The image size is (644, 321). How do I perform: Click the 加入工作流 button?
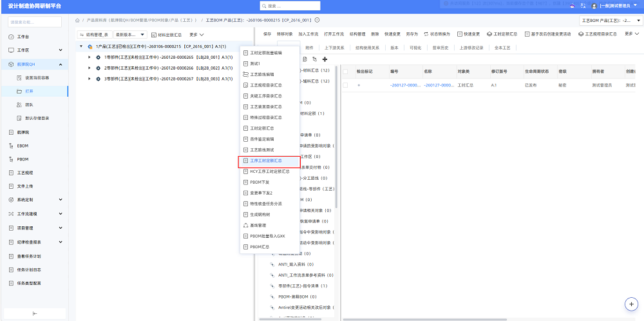coord(308,34)
